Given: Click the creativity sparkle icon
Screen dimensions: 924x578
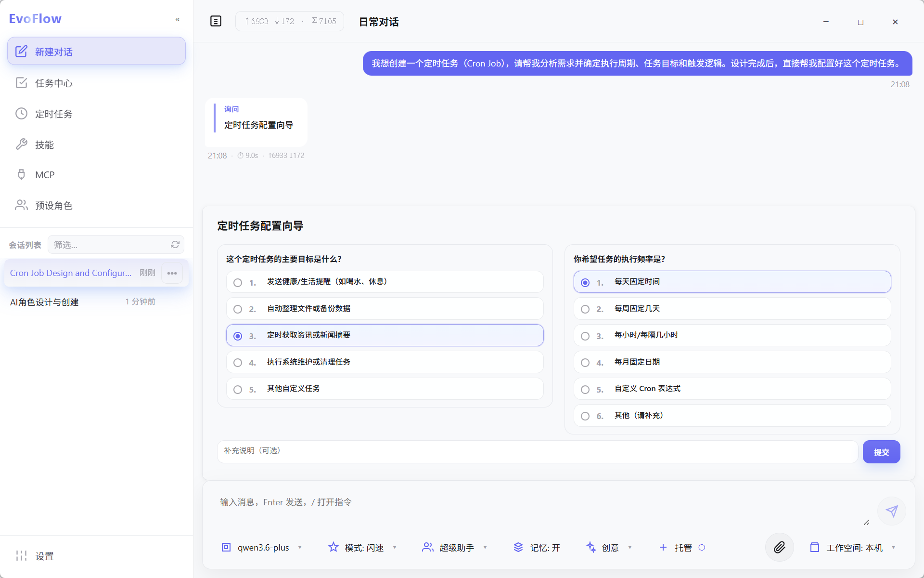Looking at the screenshot, I should (590, 547).
